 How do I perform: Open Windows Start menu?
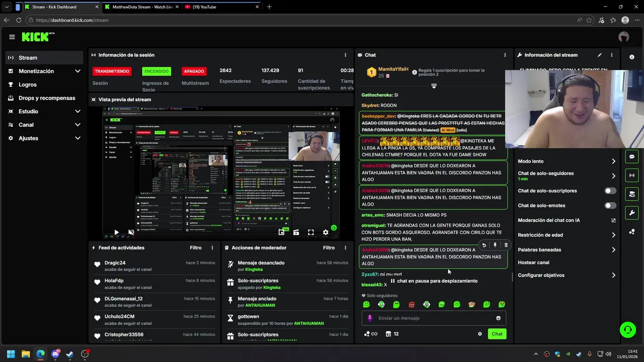(11, 354)
